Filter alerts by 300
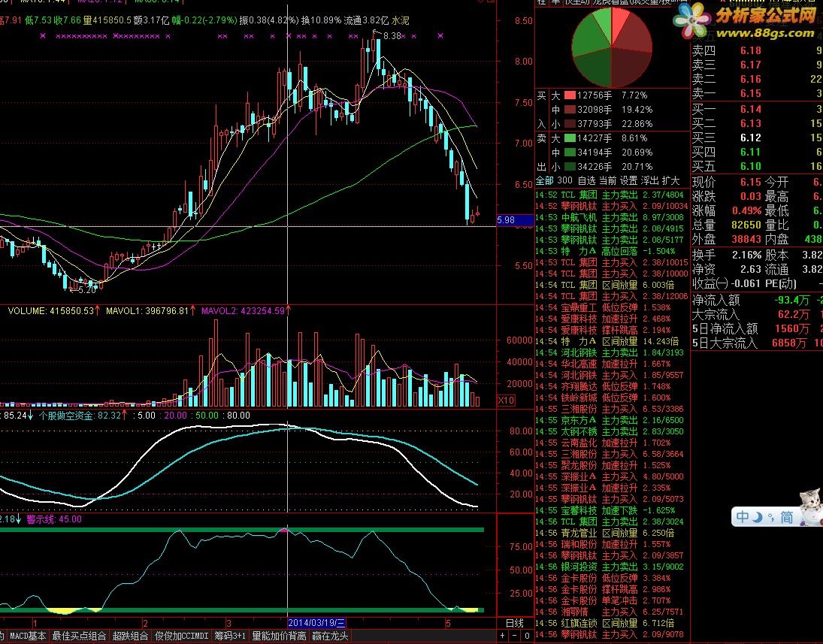Screen dimensions: 823x644 pyautogui.click(x=564, y=180)
